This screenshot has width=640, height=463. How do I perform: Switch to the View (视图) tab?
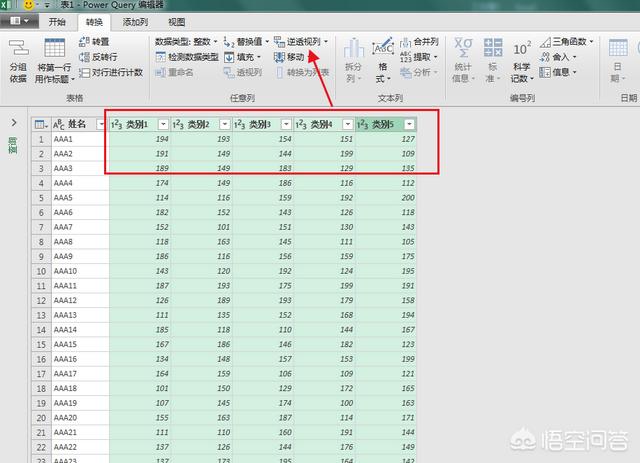tap(176, 22)
